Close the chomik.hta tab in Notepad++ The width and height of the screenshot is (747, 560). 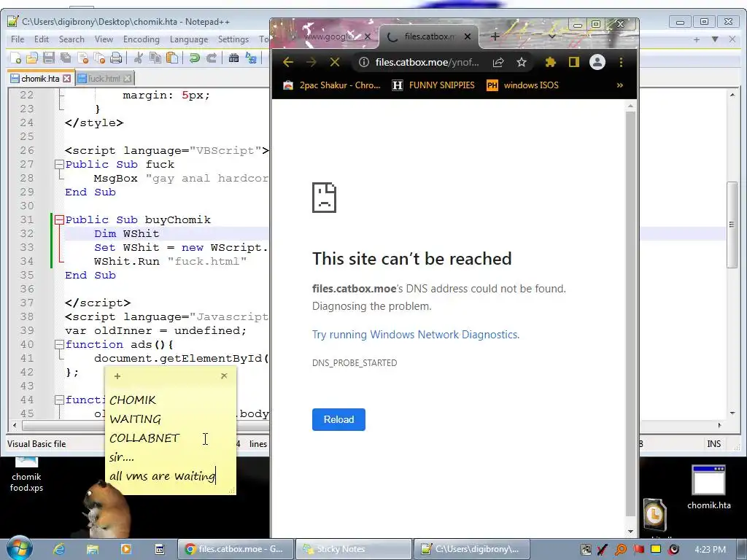pyautogui.click(x=66, y=79)
